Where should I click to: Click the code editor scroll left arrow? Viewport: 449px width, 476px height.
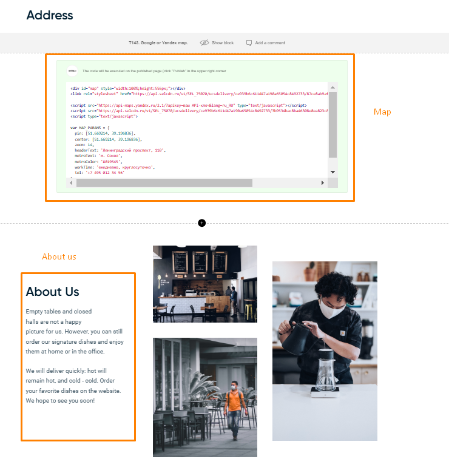point(71,183)
